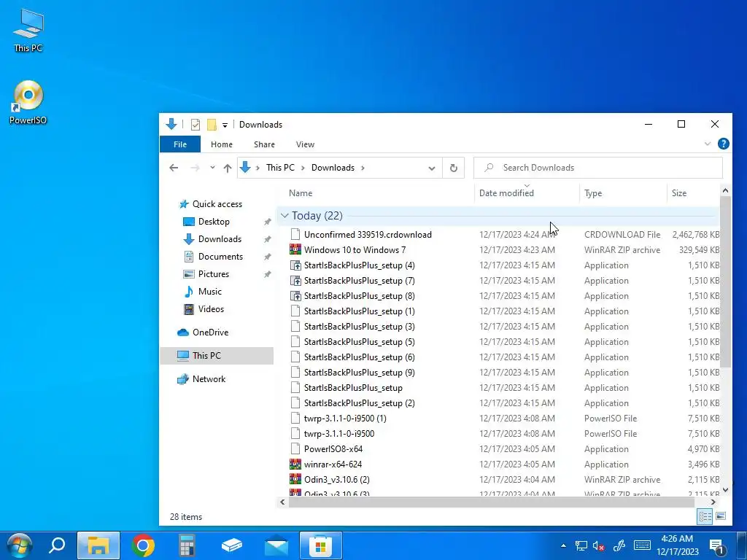Select Downloads in the navigation pane
This screenshot has height=560, width=747.
220,239
